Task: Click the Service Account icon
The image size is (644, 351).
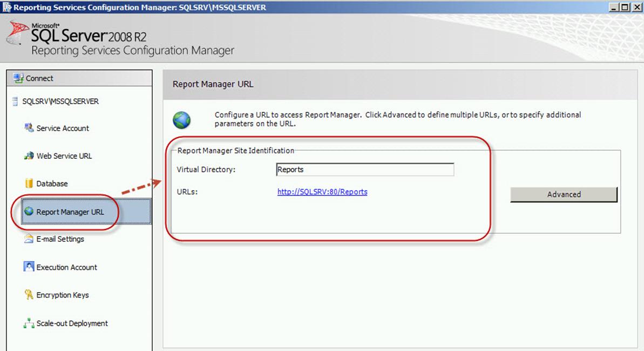Action: pos(29,128)
